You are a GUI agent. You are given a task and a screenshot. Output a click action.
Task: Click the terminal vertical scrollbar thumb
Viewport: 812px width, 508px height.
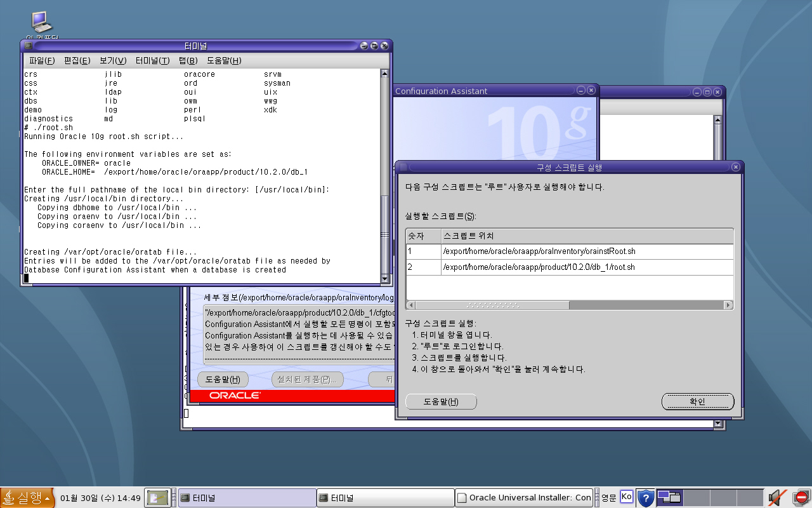(384, 234)
